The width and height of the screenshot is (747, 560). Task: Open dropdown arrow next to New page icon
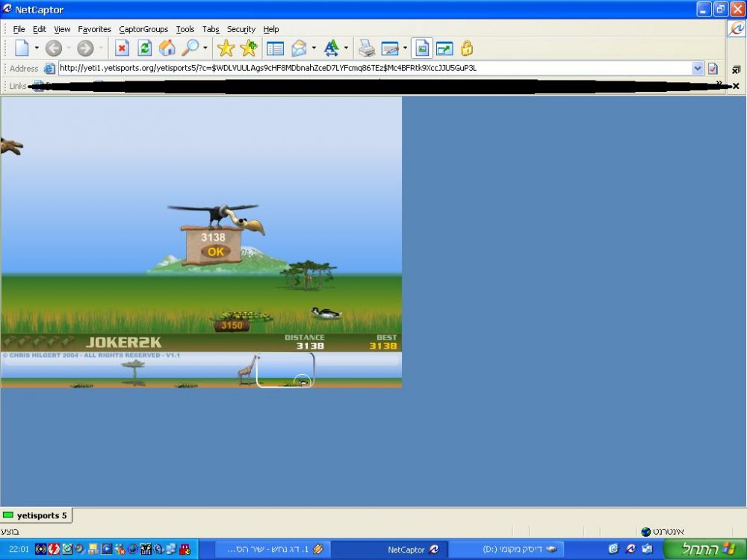[x=37, y=48]
